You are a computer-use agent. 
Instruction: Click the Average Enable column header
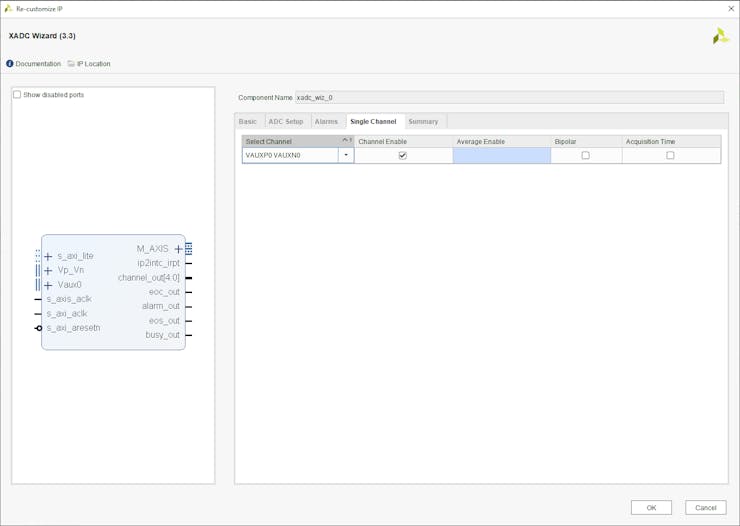tap(502, 141)
